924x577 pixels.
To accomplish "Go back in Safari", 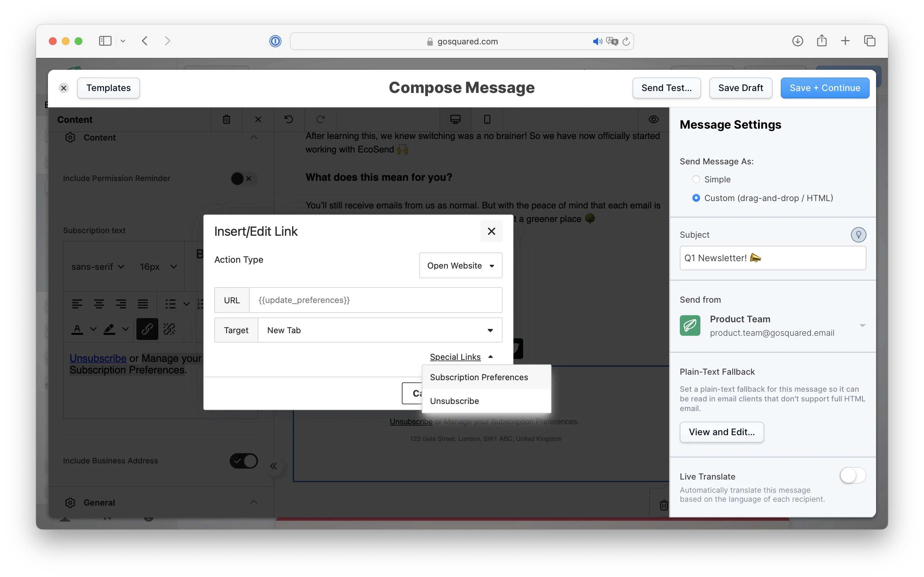I will pos(145,41).
